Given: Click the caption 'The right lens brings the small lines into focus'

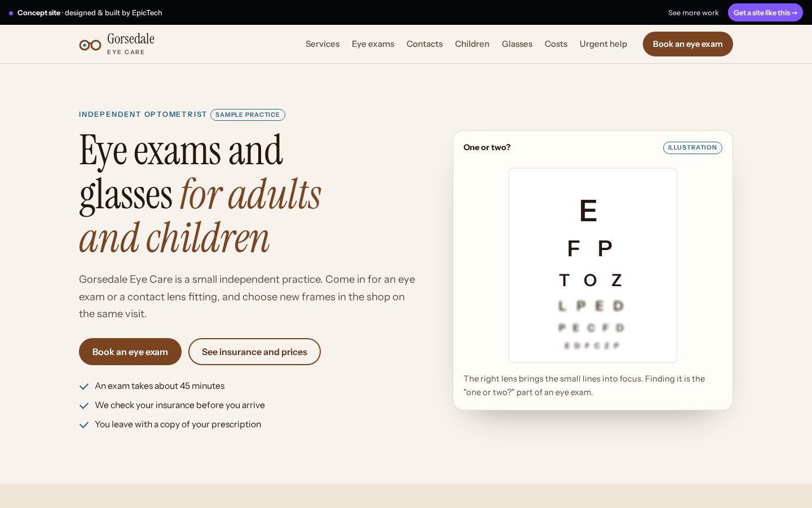Looking at the screenshot, I should tap(584, 386).
